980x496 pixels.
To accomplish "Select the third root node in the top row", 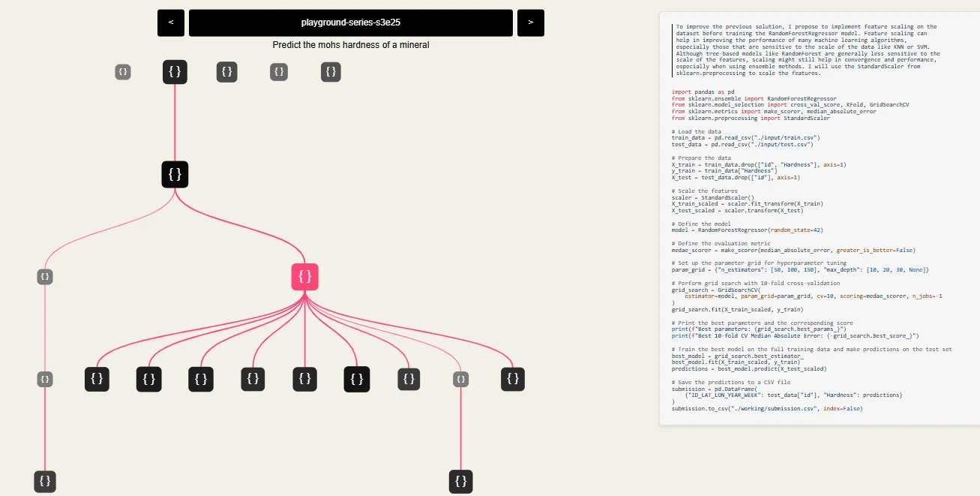I will point(227,72).
